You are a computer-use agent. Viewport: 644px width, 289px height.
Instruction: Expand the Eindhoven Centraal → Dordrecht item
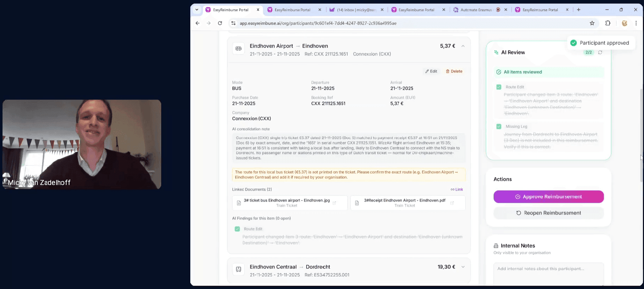[x=463, y=267]
